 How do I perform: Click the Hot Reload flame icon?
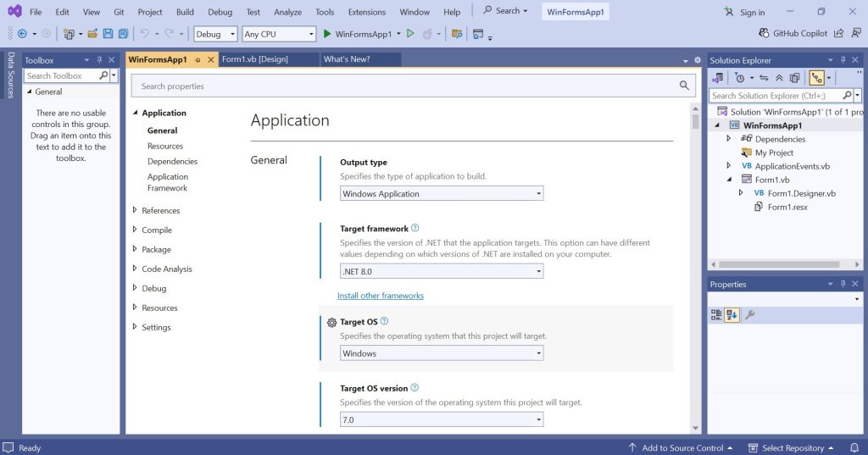[x=427, y=34]
